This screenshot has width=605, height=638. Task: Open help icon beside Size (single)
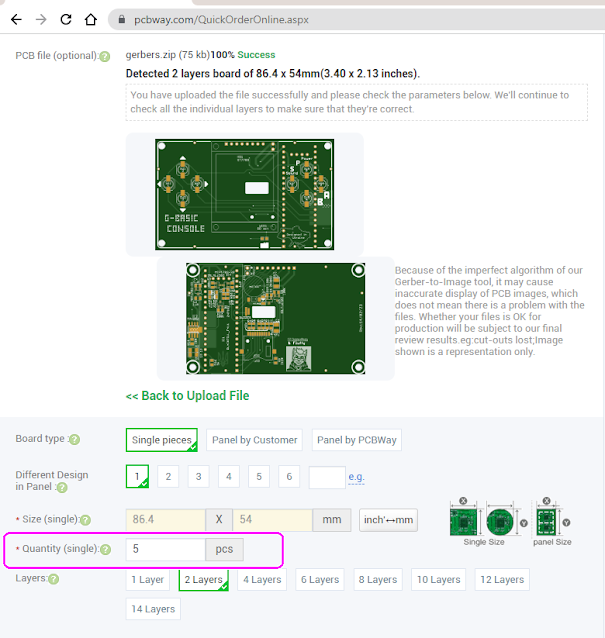coord(85,520)
